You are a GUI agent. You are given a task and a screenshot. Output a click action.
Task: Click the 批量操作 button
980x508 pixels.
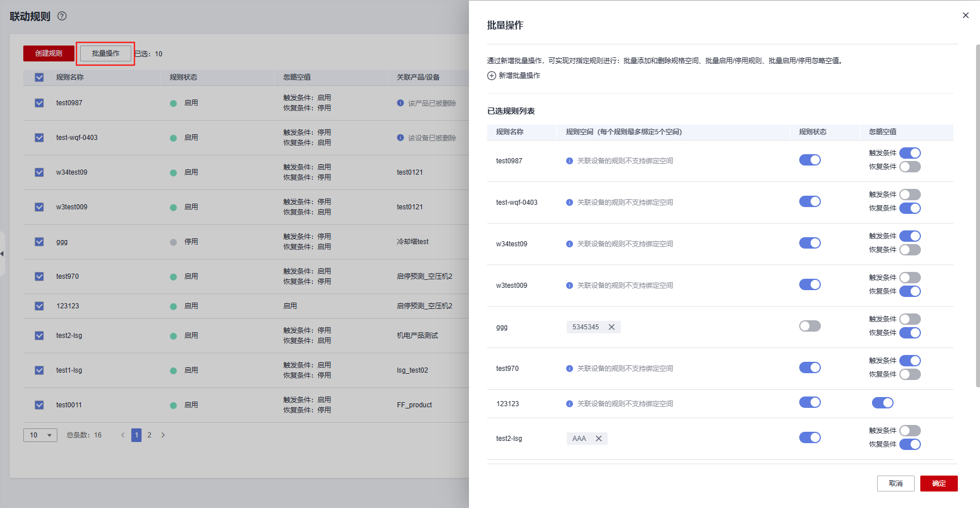(106, 53)
